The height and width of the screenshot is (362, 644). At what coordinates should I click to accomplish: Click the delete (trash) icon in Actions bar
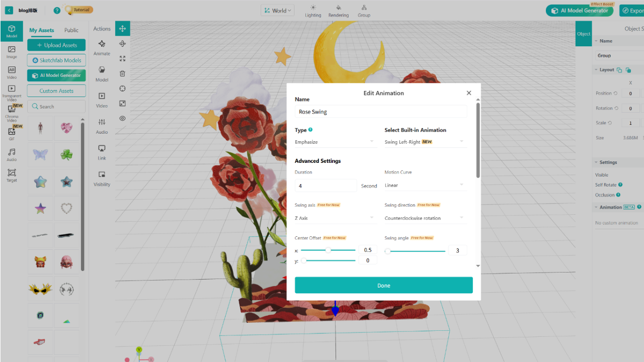122,73
